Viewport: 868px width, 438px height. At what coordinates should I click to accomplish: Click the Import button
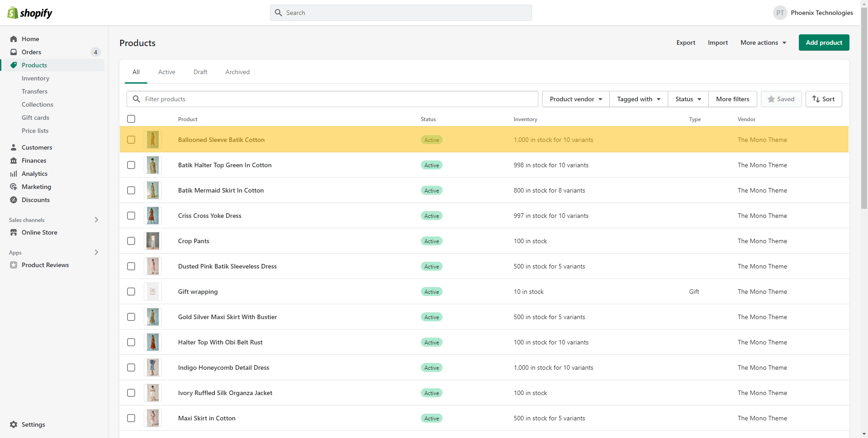coord(718,42)
